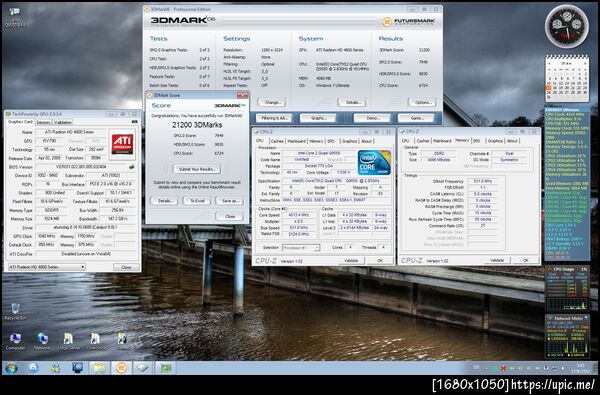Click OK in the left CPU-Z window
This screenshot has height=395, width=600.
380,260
